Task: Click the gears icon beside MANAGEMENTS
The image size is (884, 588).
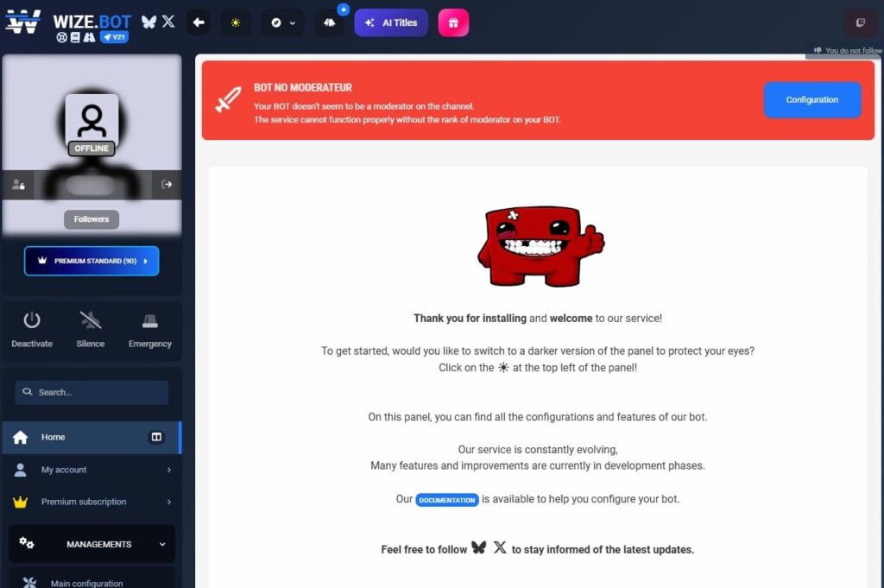Action: click(27, 543)
